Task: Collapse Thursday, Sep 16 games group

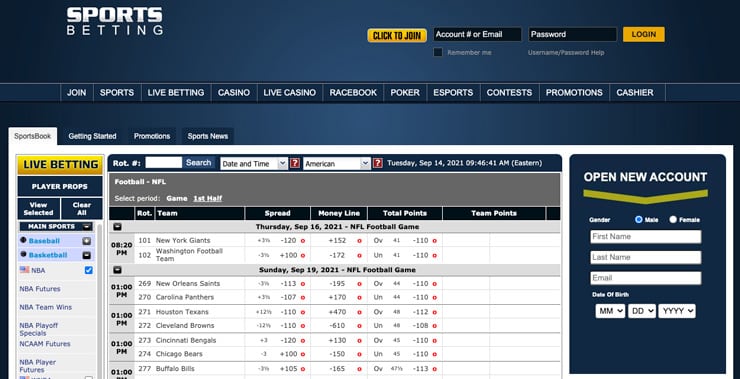Action: click(118, 227)
